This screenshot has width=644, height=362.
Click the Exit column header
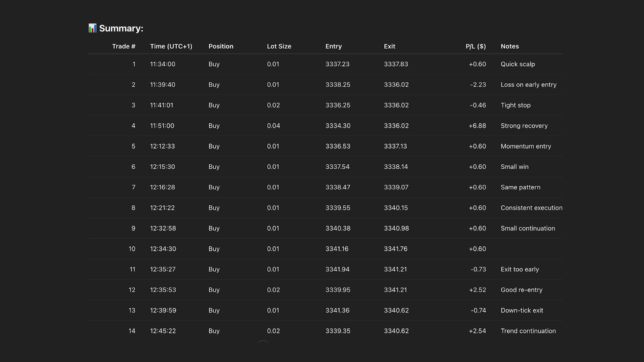[x=389, y=46]
